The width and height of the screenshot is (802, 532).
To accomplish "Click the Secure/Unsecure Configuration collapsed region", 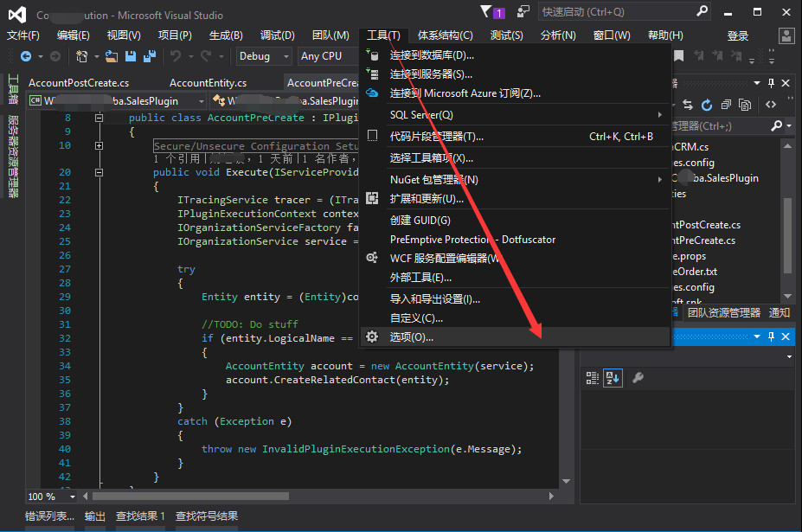I will tap(256, 146).
